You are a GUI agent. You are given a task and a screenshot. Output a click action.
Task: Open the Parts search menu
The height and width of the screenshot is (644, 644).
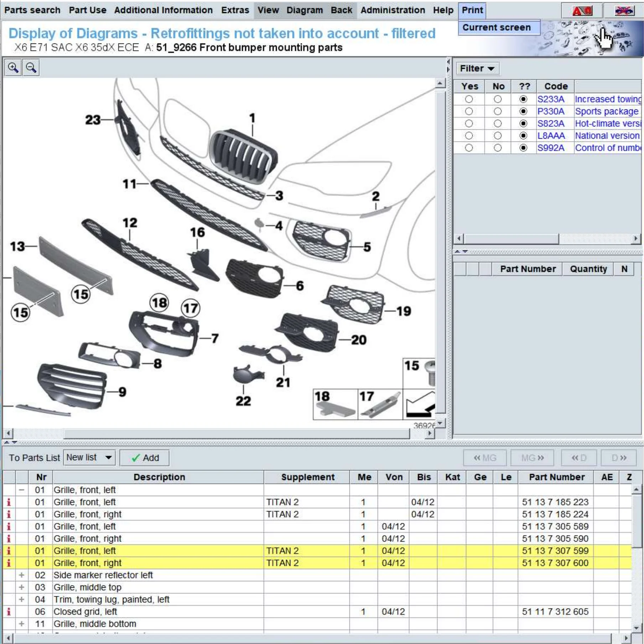pos(32,10)
